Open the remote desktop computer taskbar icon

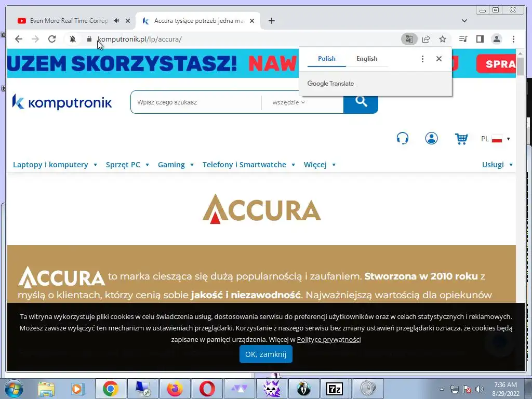coord(142,389)
